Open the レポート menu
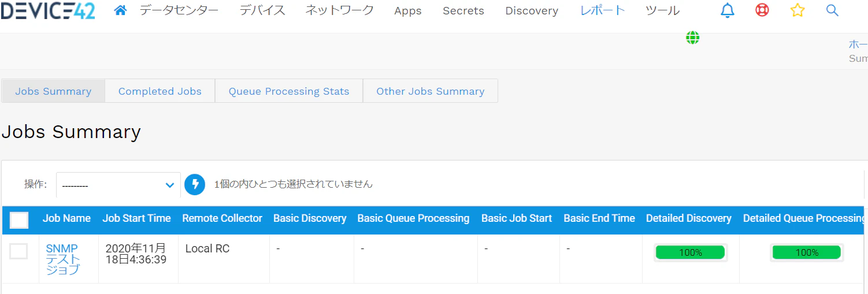Viewport: 868px width, 294px height. 603,10
